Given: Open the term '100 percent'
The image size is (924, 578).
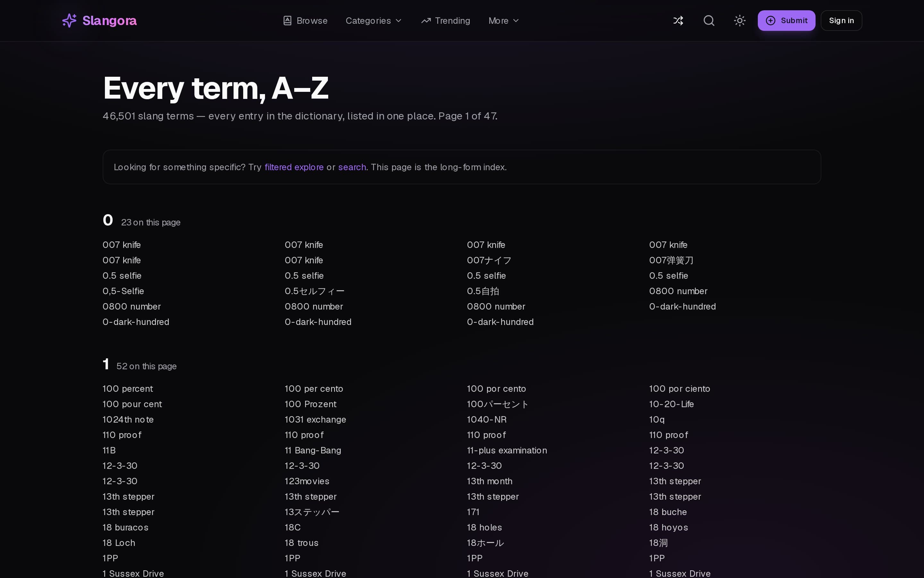Looking at the screenshot, I should point(128,389).
